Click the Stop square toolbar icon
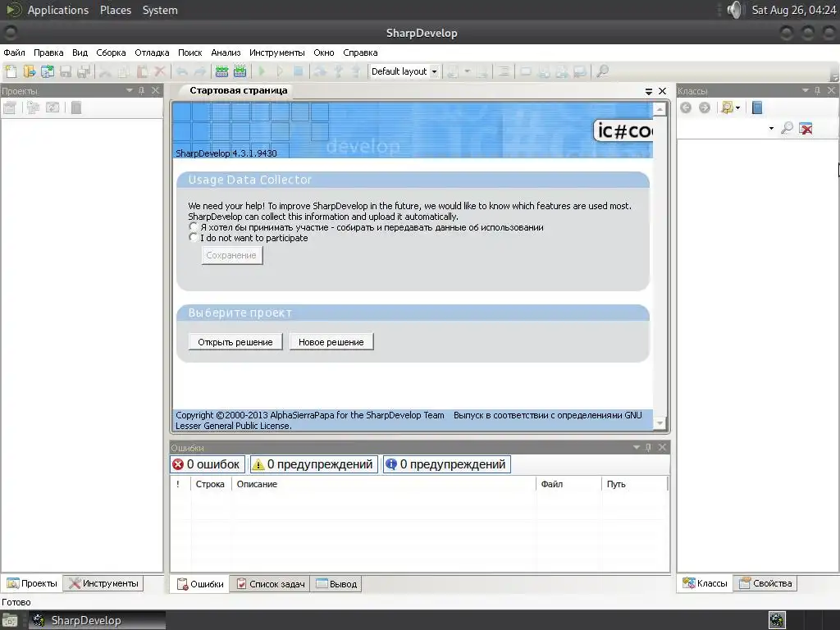The height and width of the screenshot is (630, 840). pyautogui.click(x=299, y=71)
